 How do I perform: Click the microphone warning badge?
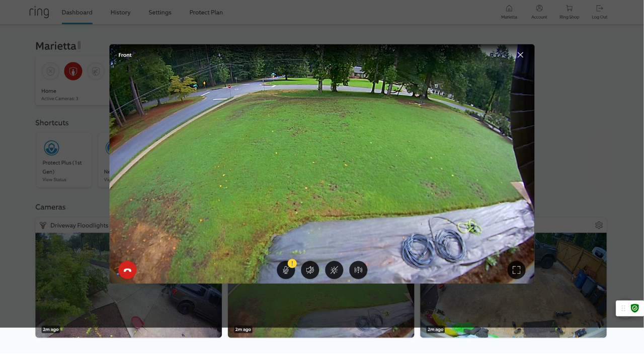[292, 263]
